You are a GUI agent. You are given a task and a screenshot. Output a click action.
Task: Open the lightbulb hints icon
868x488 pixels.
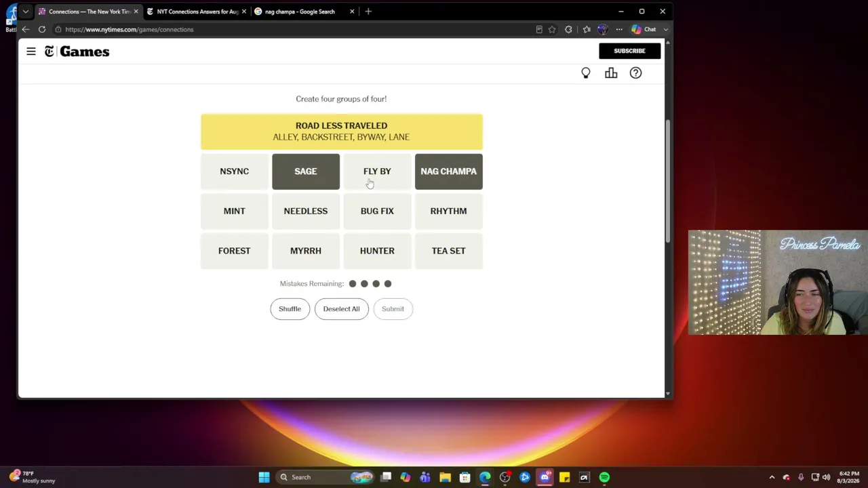(586, 73)
